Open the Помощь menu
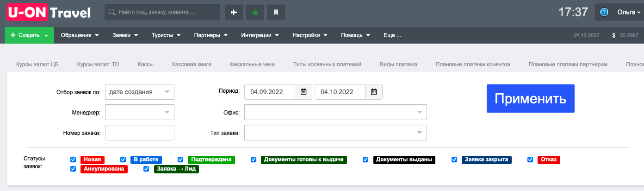The image size is (644, 191). point(355,35)
